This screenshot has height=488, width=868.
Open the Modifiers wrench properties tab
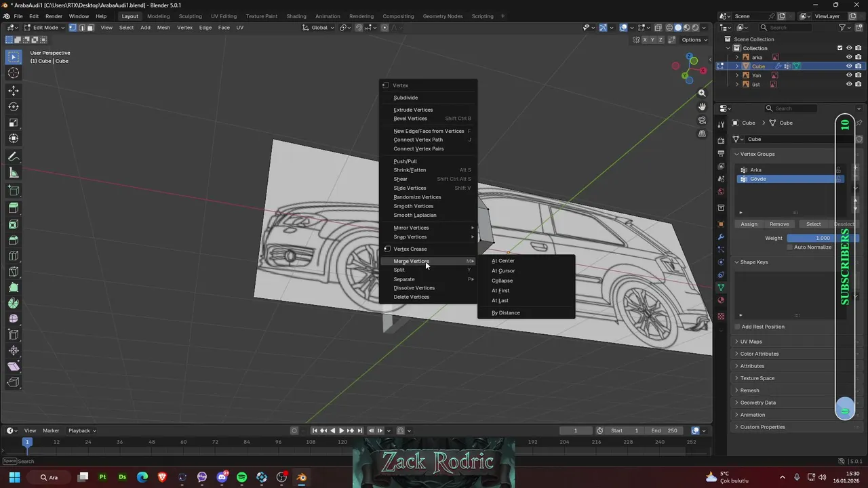click(x=721, y=237)
